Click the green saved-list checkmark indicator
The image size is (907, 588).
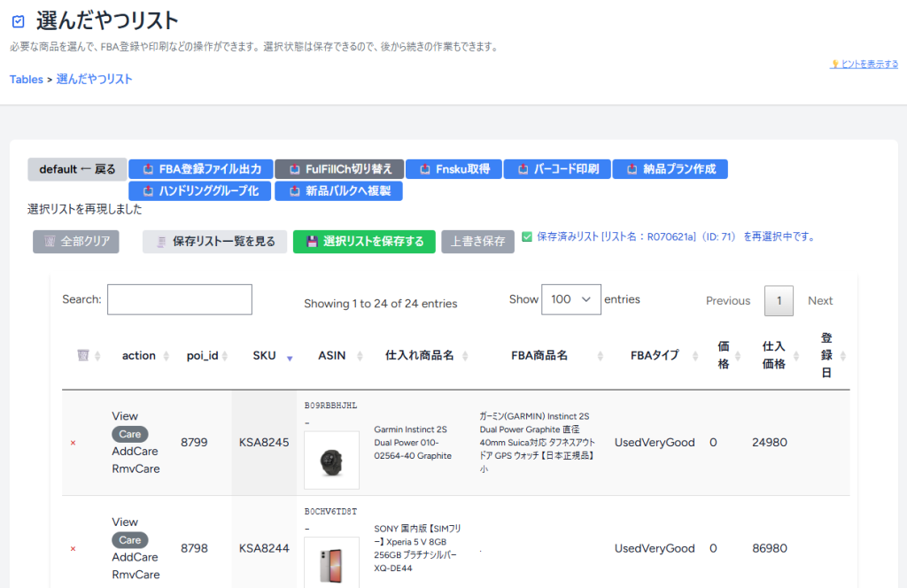(x=527, y=237)
